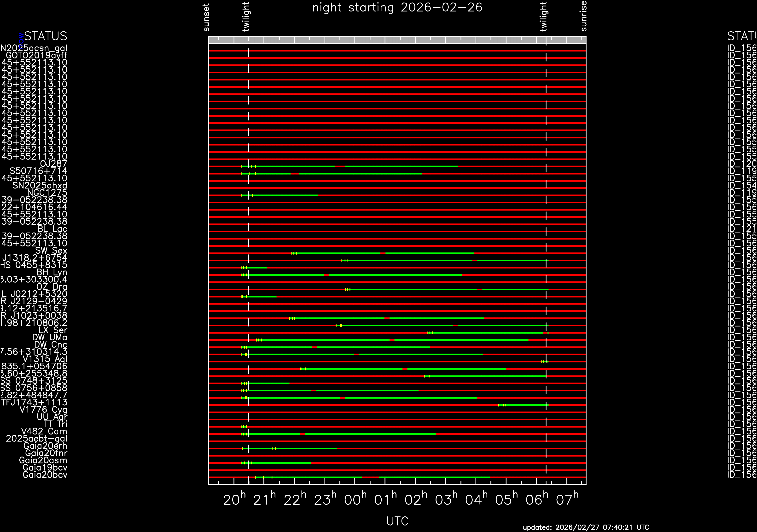
Task: Click the UTC axis title
Action: (x=397, y=521)
